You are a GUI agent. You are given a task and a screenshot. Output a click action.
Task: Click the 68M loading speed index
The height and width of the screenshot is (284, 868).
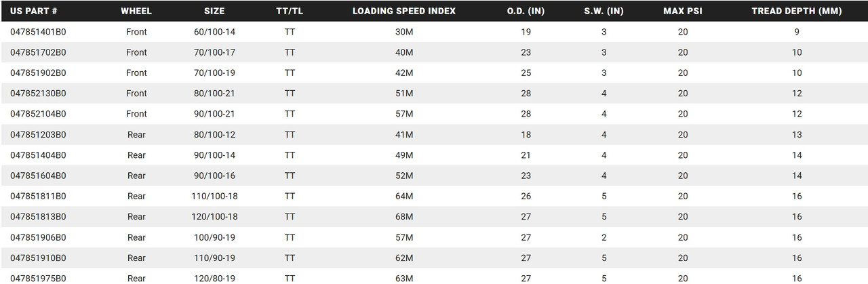[404, 217]
